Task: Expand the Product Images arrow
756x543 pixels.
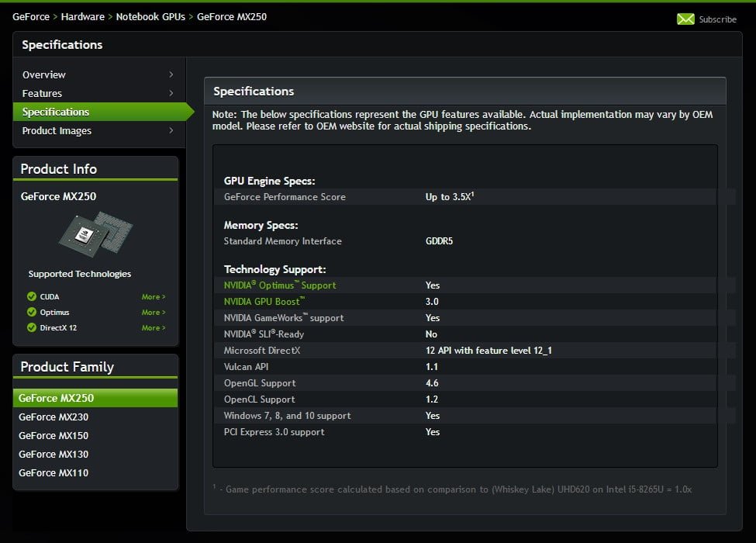Action: pyautogui.click(x=171, y=130)
